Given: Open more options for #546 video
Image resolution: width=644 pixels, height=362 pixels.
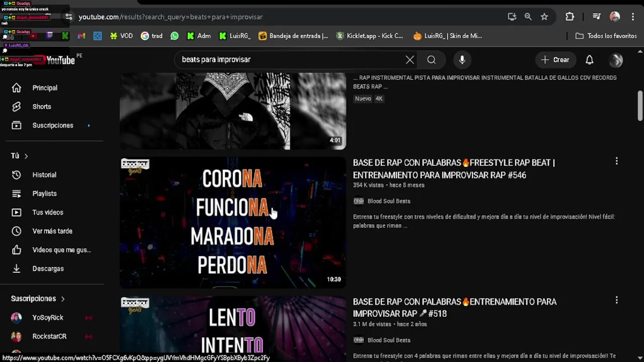Looking at the screenshot, I should [x=616, y=161].
